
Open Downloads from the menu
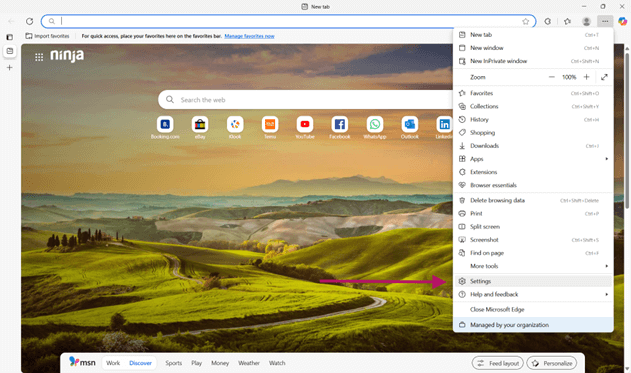(x=533, y=146)
